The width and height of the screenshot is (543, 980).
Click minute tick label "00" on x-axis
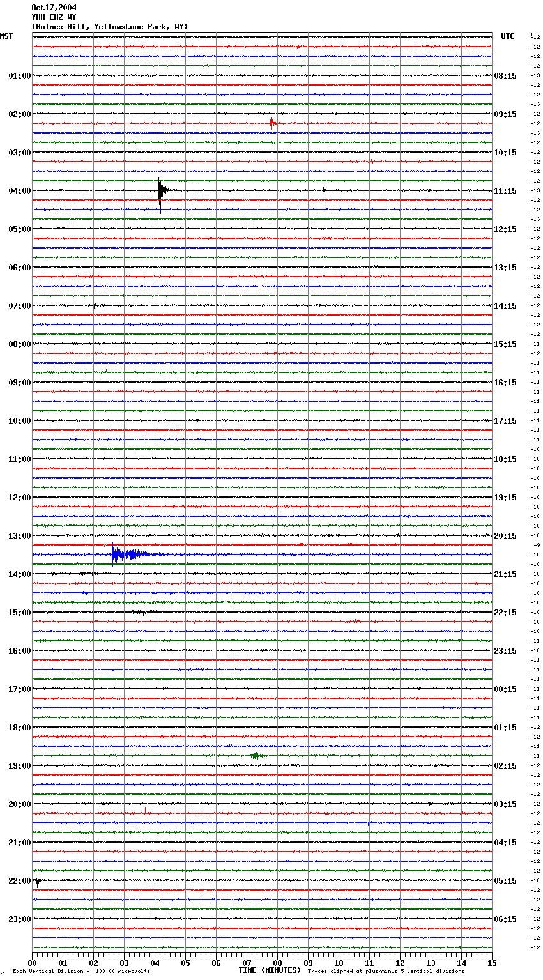[x=32, y=963]
